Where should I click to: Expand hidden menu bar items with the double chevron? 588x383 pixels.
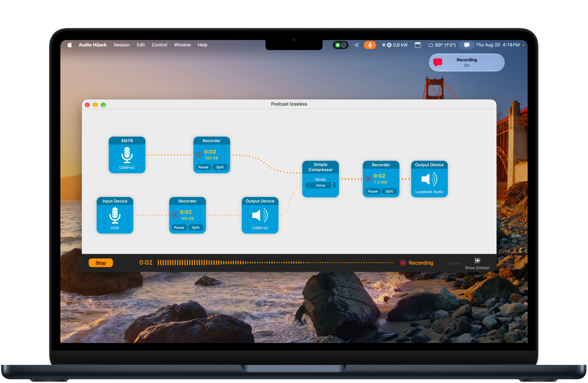point(357,45)
